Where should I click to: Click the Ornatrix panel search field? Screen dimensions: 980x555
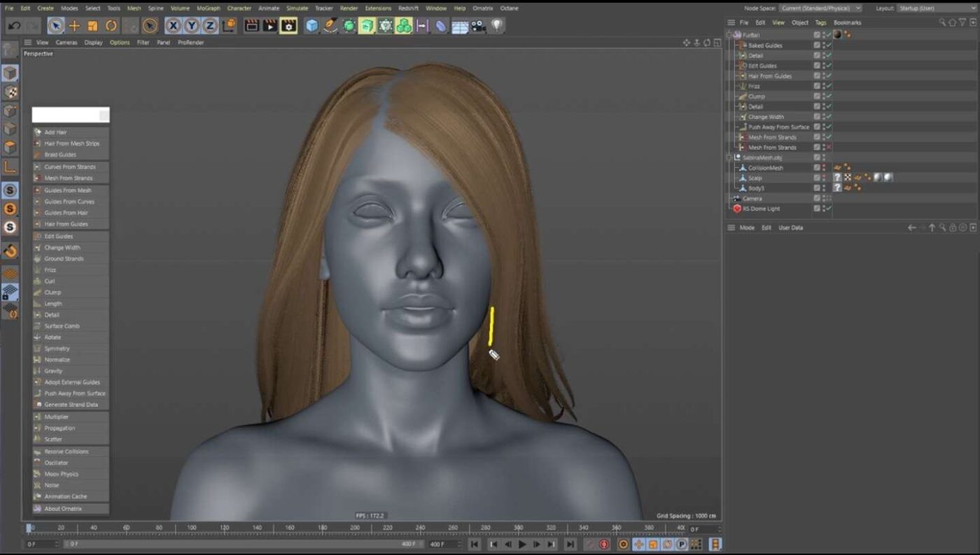click(71, 115)
